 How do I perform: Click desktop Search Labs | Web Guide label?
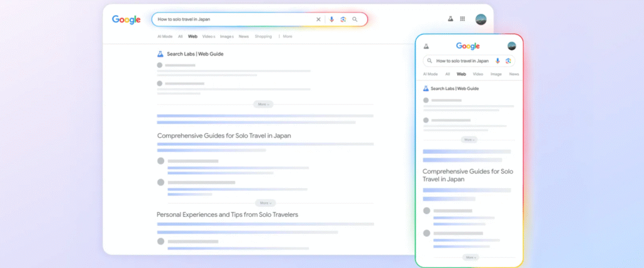(x=195, y=54)
